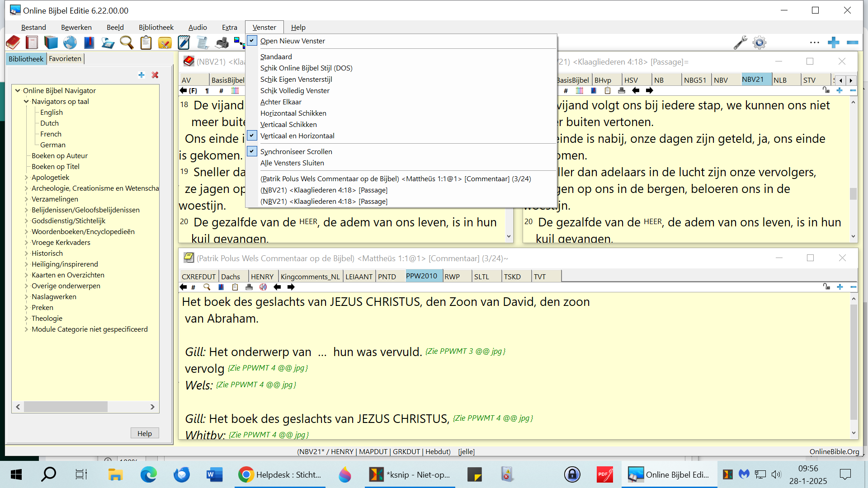Click the red X in library panel

(155, 75)
